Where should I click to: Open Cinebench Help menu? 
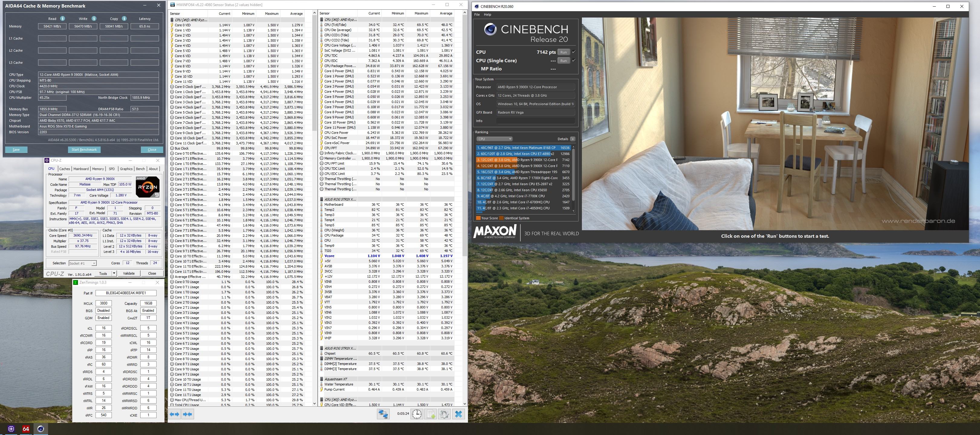tap(487, 14)
